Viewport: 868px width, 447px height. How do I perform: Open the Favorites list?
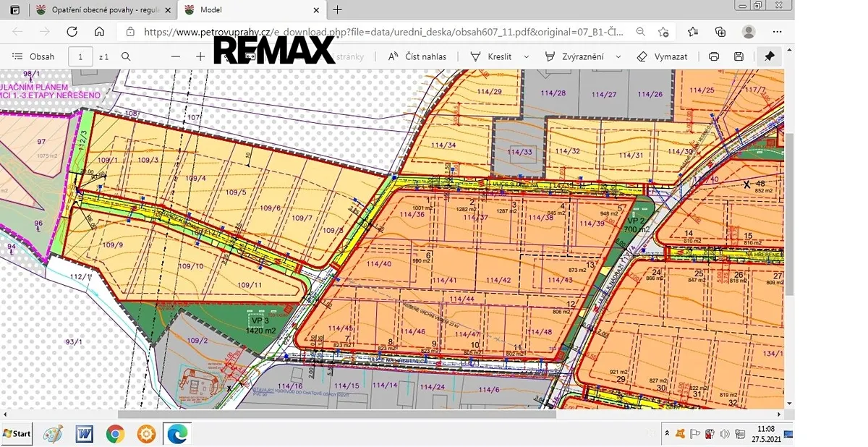[693, 32]
